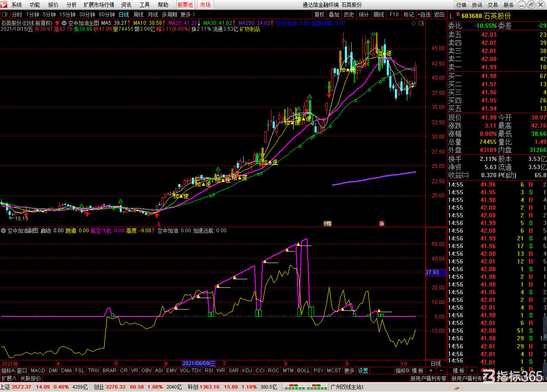The image size is (547, 392).
Task: Switch to 60分钟 period
Action: click(x=107, y=15)
